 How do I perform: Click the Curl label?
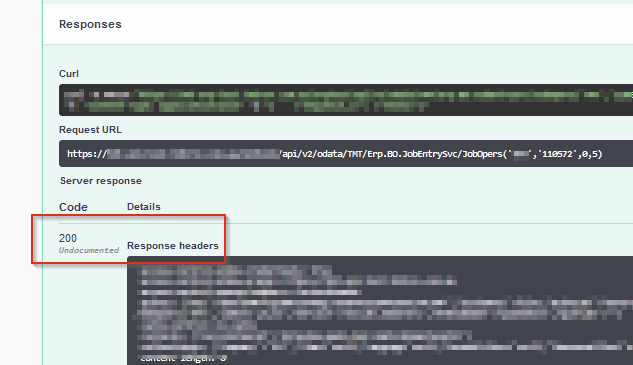69,74
